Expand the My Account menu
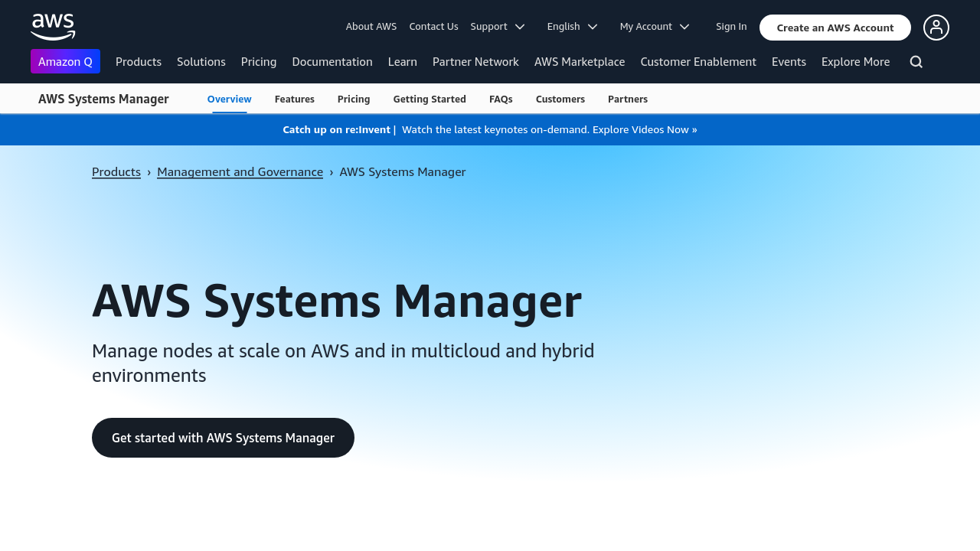The height and width of the screenshot is (551, 980). 654,27
